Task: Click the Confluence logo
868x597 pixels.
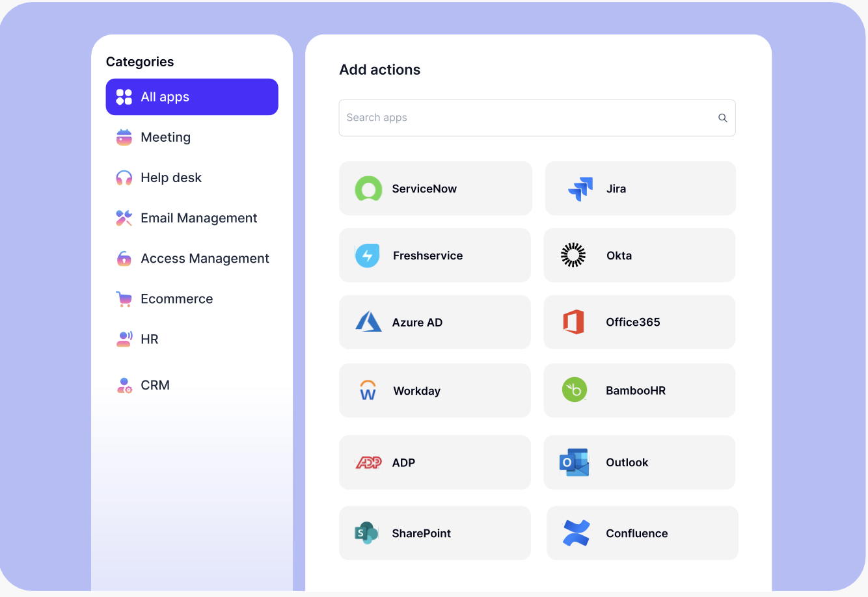Action: click(576, 533)
